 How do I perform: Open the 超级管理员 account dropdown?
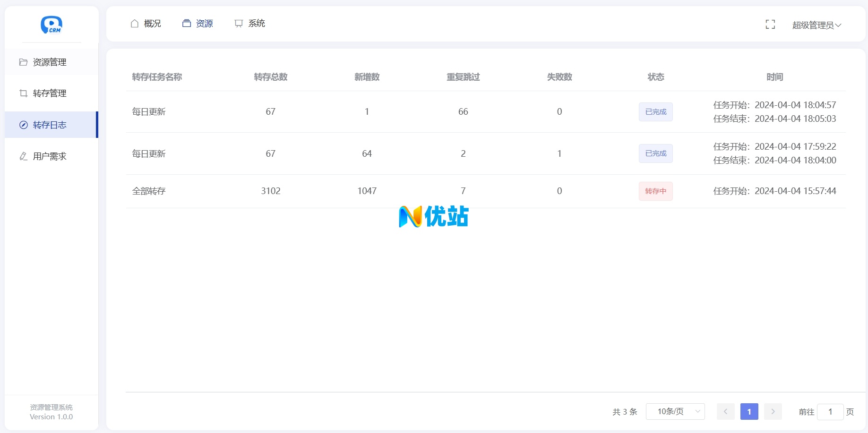pos(816,25)
